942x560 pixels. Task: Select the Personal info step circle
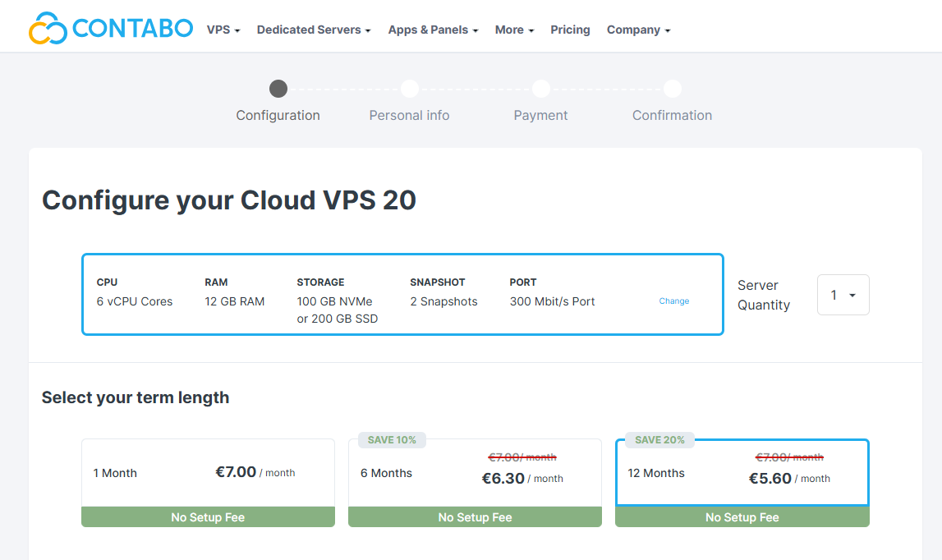(x=410, y=89)
